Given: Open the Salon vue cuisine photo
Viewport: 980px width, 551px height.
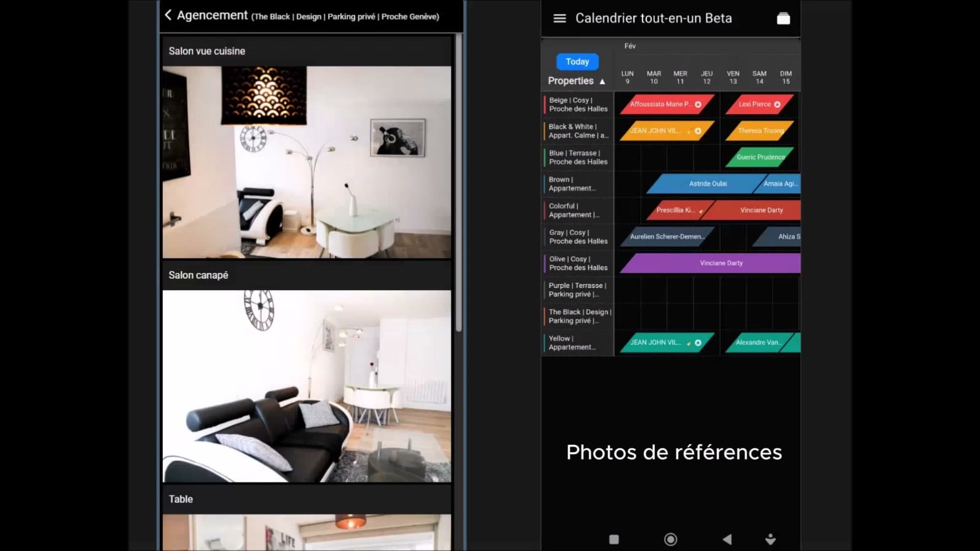Looking at the screenshot, I should pyautogui.click(x=306, y=162).
